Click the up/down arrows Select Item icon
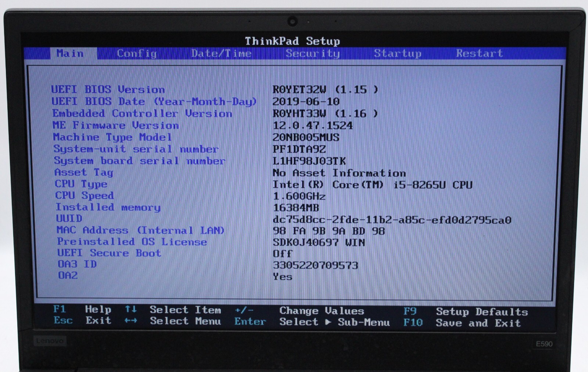Viewport: 588px width, 372px height. [x=130, y=309]
